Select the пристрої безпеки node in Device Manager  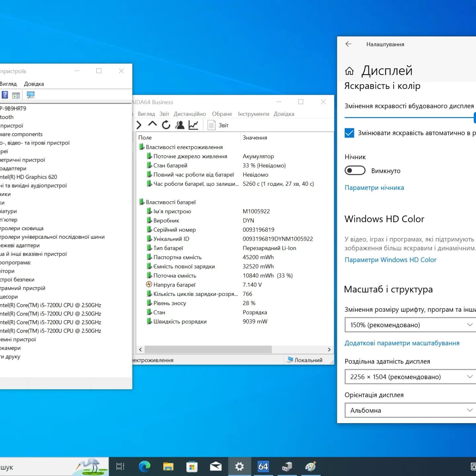(x=17, y=280)
